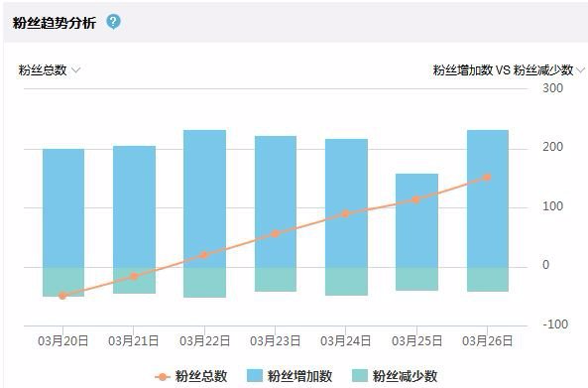Image resolution: width=588 pixels, height=388 pixels.
Task: Click the teal decrease bar for 03月22日
Action: 204,283
